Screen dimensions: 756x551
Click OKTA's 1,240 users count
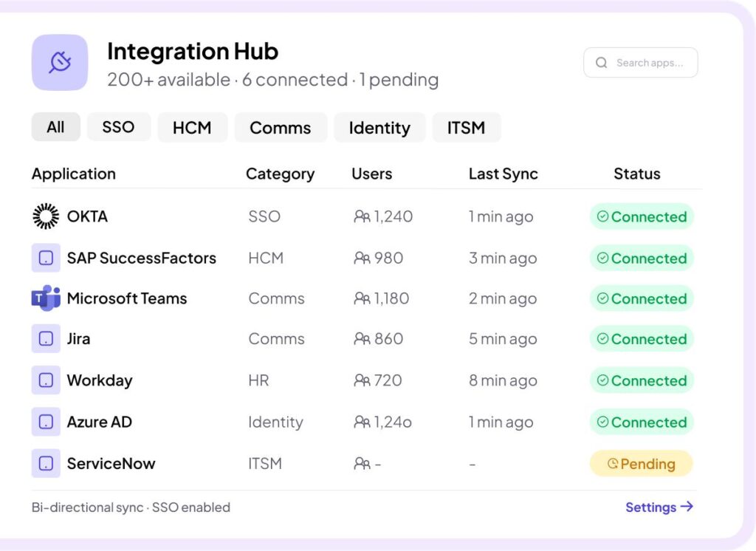tap(394, 216)
